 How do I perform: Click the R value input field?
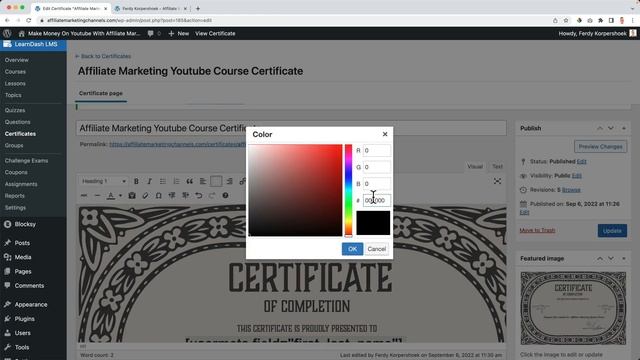coord(376,150)
